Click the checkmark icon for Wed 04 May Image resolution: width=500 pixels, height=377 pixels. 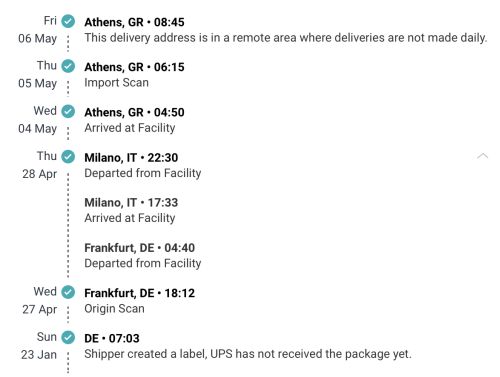click(68, 111)
